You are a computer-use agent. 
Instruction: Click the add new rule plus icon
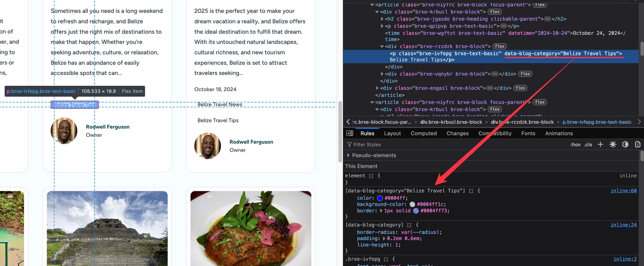[600, 144]
